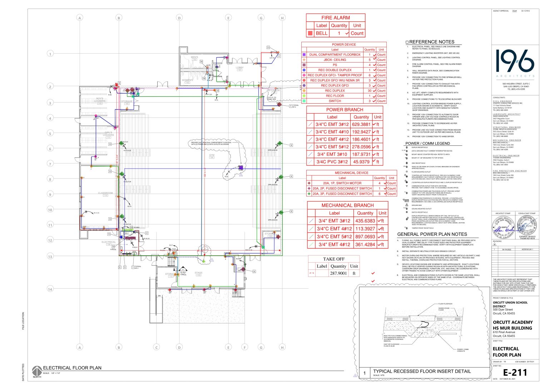Toggle the checkmark beside BELL quantity
The height and width of the screenshot is (392, 549).
click(x=347, y=33)
